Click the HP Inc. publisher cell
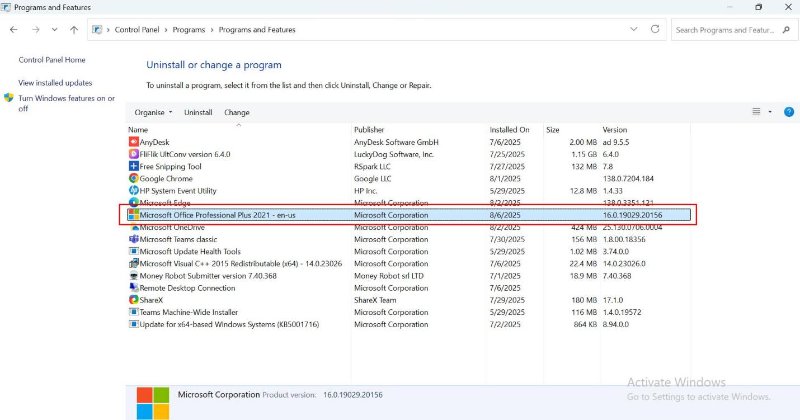 click(x=365, y=191)
